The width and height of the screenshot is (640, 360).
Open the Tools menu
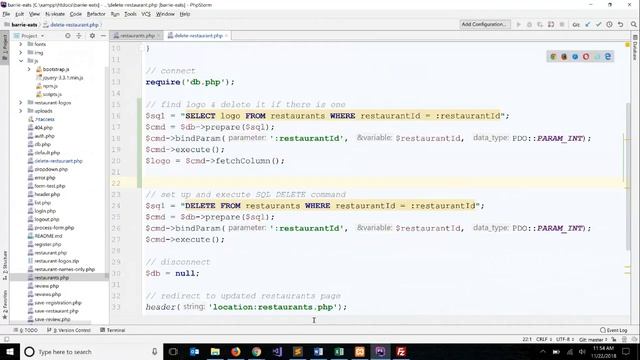tap(130, 14)
